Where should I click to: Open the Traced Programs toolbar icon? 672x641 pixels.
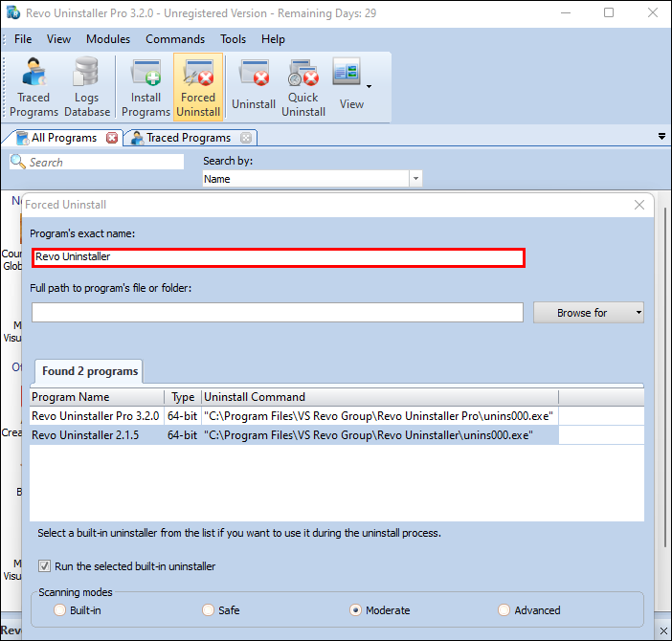pos(34,87)
